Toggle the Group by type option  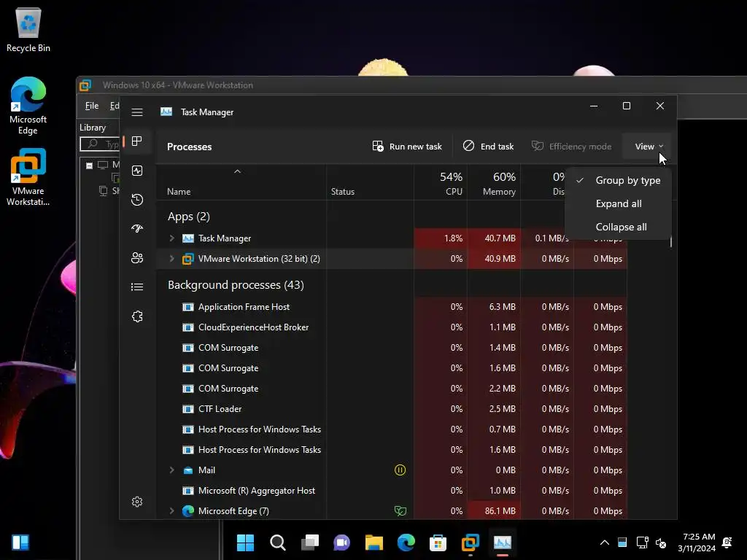(619, 181)
